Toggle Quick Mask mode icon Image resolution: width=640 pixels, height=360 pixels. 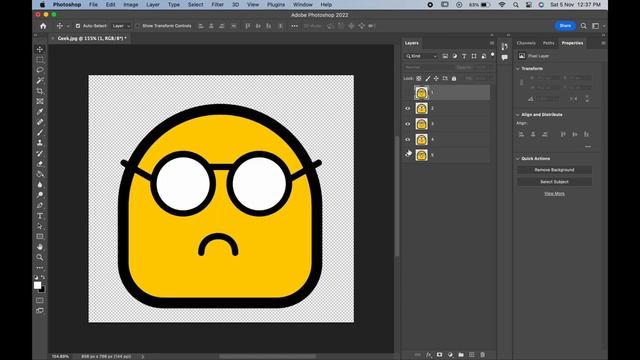click(x=40, y=300)
